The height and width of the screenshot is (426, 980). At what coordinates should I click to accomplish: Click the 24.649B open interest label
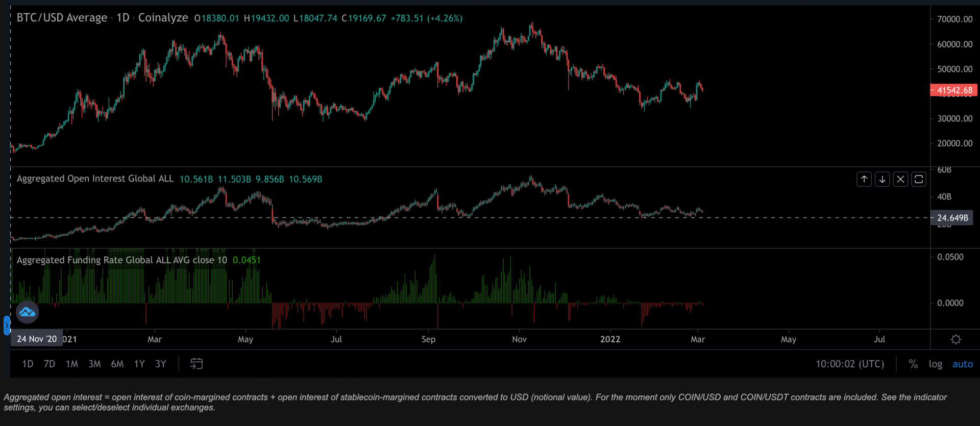[952, 218]
